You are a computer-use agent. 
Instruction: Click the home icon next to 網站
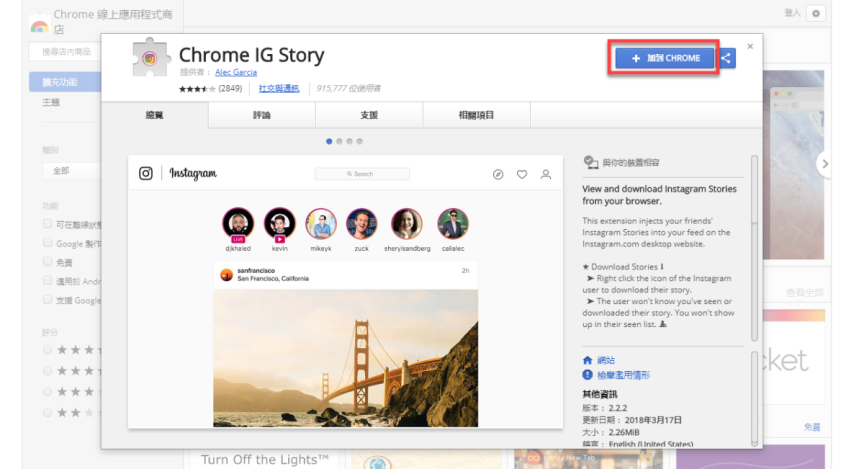click(587, 360)
